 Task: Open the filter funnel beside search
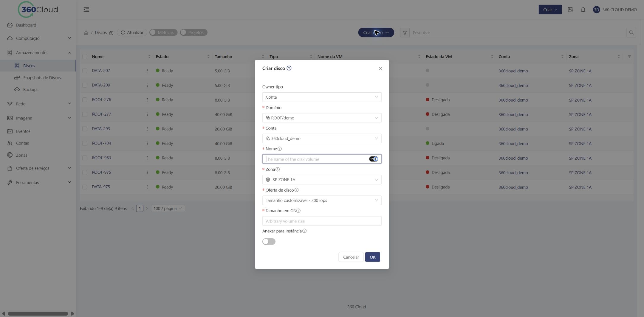pyautogui.click(x=405, y=32)
